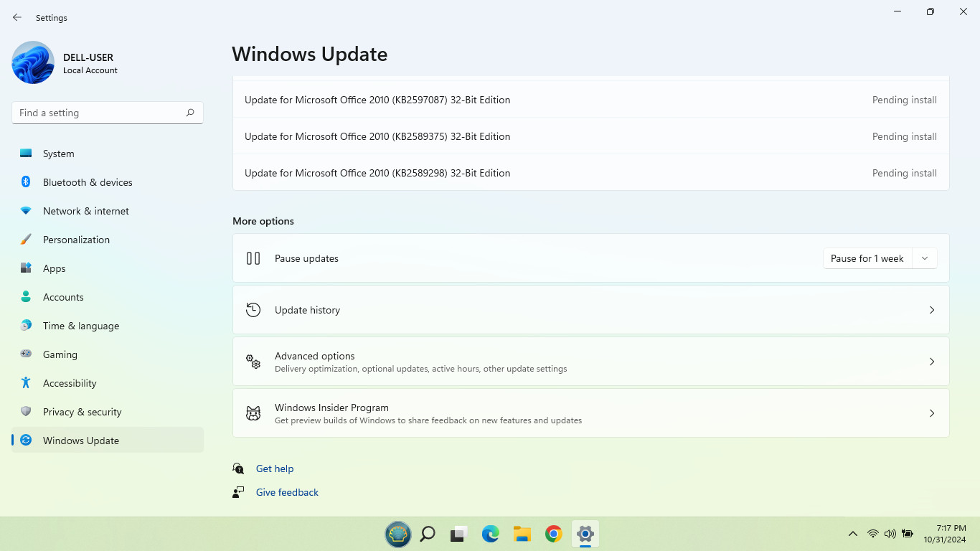Select the KB2589298 Office 2010 update row
The width and height of the screenshot is (980, 551).
pos(591,173)
